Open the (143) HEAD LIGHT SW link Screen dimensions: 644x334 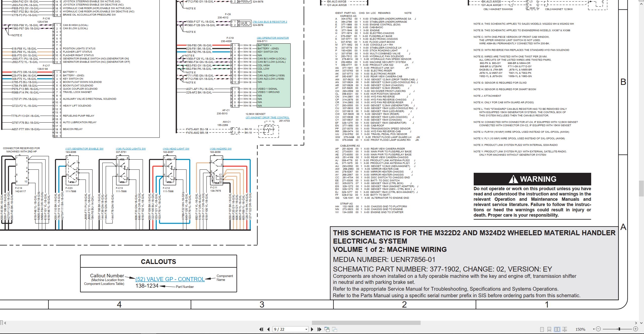pyautogui.click(x=176, y=149)
